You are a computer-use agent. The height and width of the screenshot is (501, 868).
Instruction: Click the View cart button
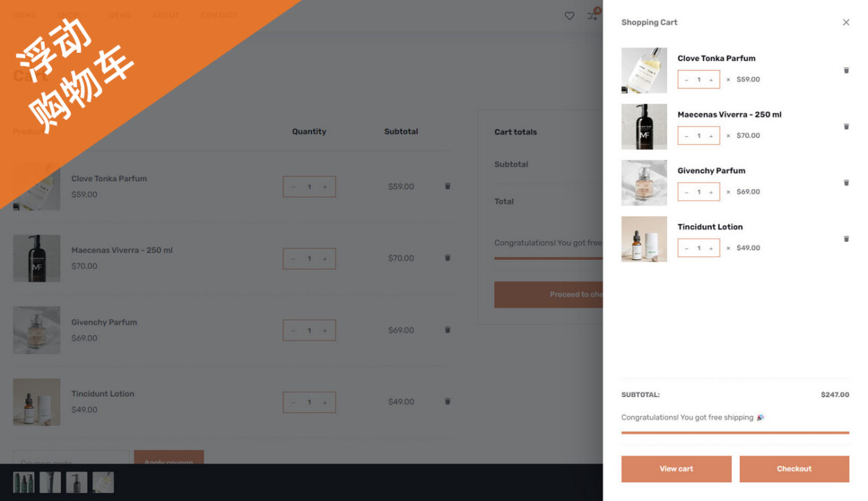coord(676,468)
